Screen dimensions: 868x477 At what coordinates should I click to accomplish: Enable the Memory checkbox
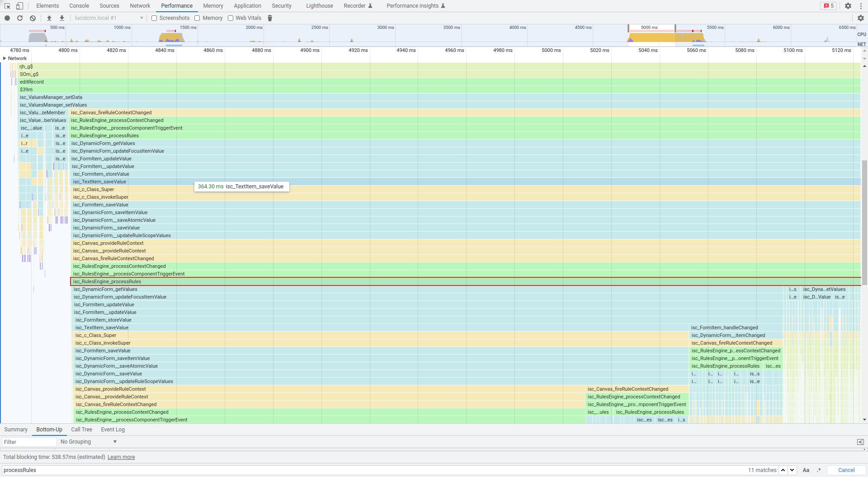coord(197,18)
